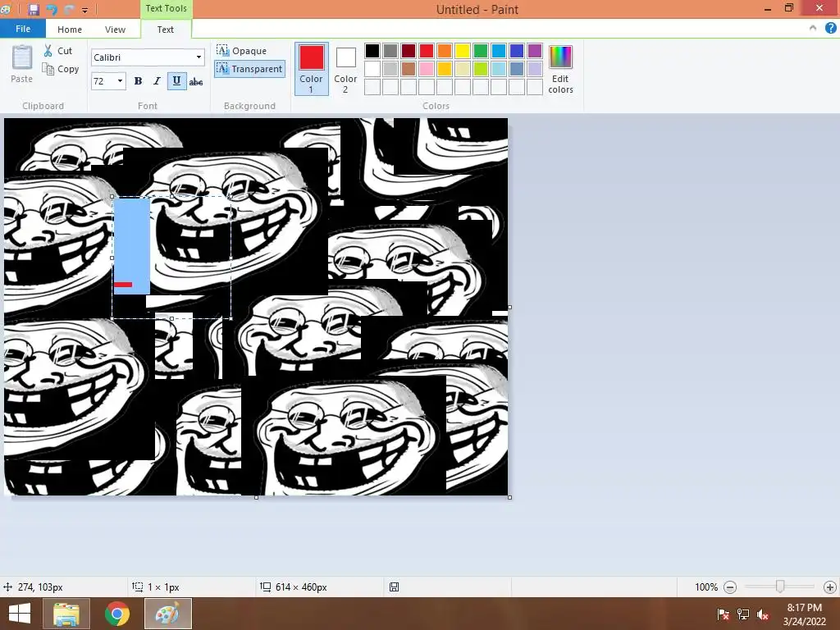840x630 pixels.
Task: Pick the dark red palette color
Action: pos(409,51)
